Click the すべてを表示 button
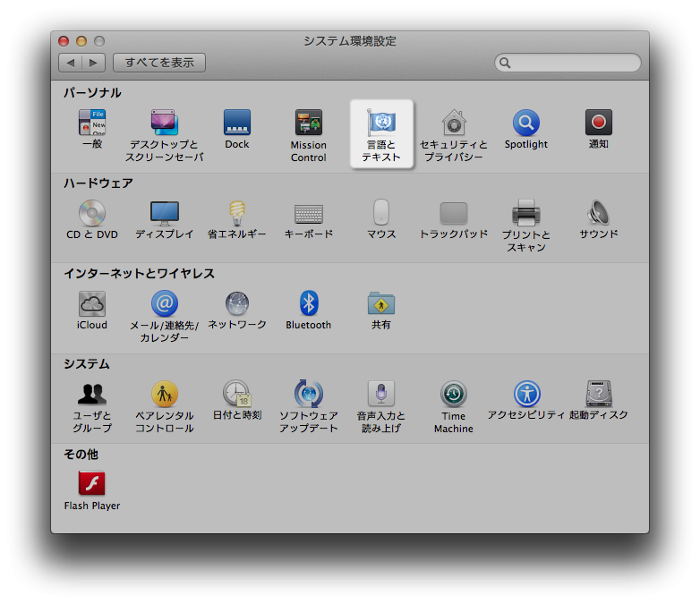This screenshot has height=604, width=700. point(159,63)
